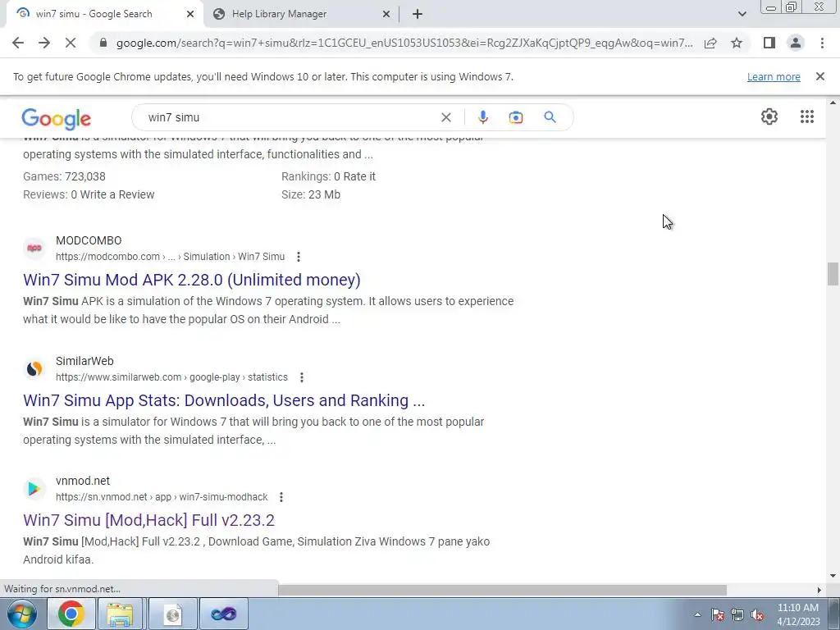Open the Action Center flag icon

click(718, 614)
